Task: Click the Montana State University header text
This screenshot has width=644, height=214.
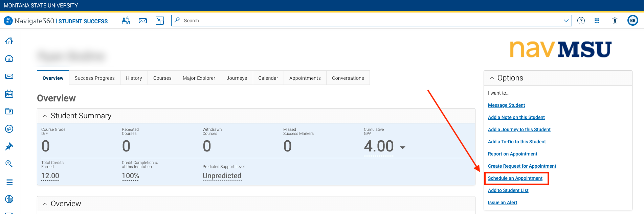Action: pyautogui.click(x=41, y=6)
